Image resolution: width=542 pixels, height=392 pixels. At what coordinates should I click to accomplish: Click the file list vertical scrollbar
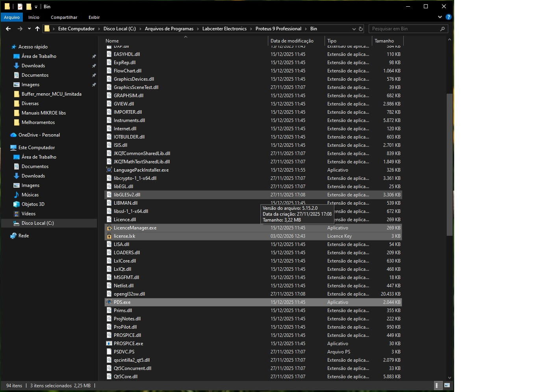(449, 165)
